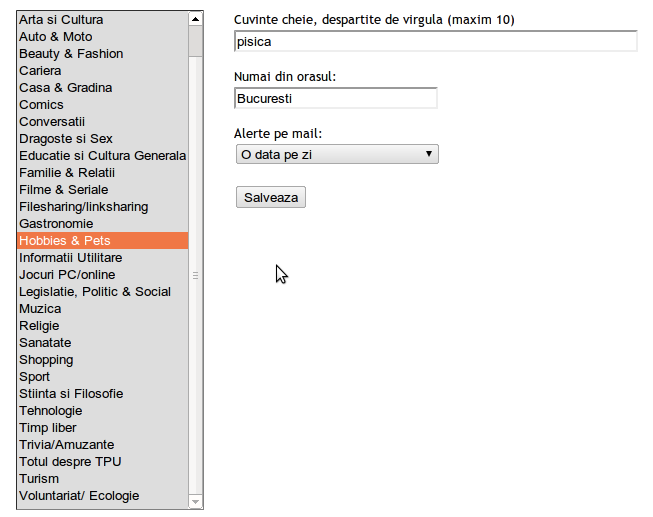Click highlighted Hobbies & Pets entry
The width and height of the screenshot is (653, 517).
click(x=102, y=241)
